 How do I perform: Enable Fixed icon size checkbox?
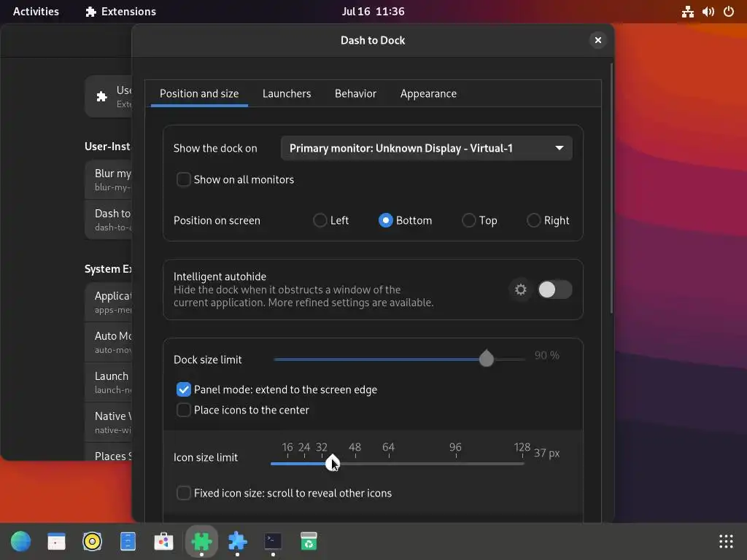pos(183,493)
